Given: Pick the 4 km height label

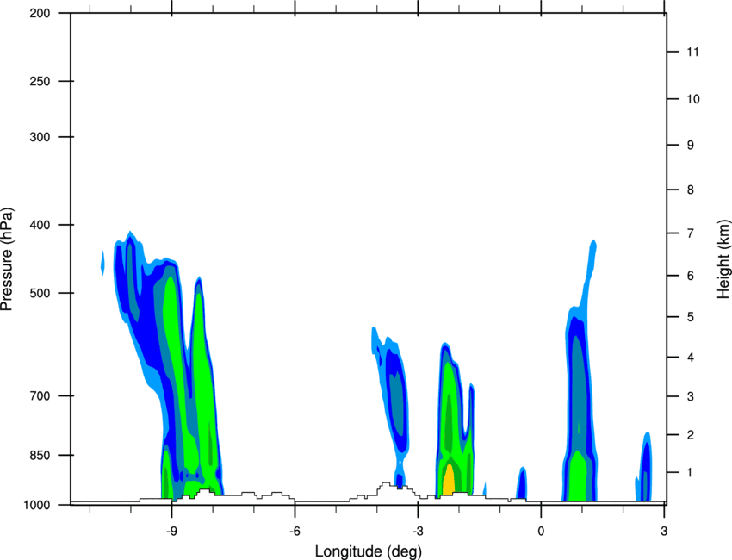Looking at the screenshot, I should coord(691,358).
